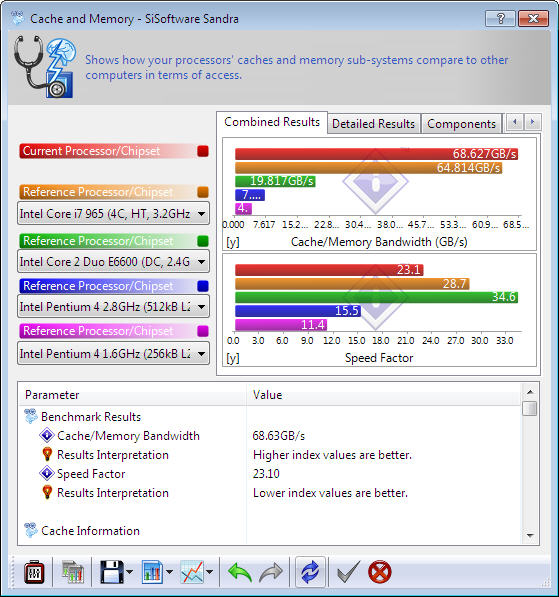Open the Intel Core i7 965 dropdown
559x597 pixels.
coord(113,214)
